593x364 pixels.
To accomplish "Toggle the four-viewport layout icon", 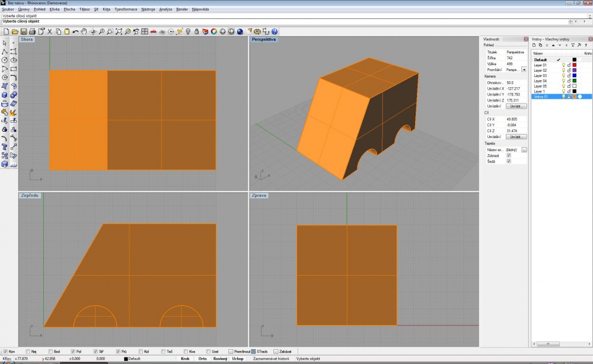I will [x=145, y=32].
